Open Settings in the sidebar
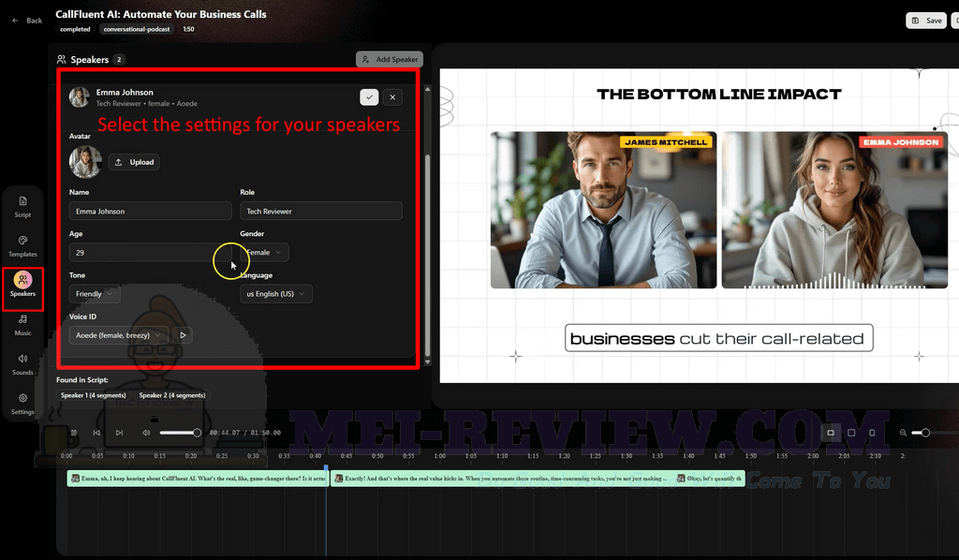 [x=22, y=403]
